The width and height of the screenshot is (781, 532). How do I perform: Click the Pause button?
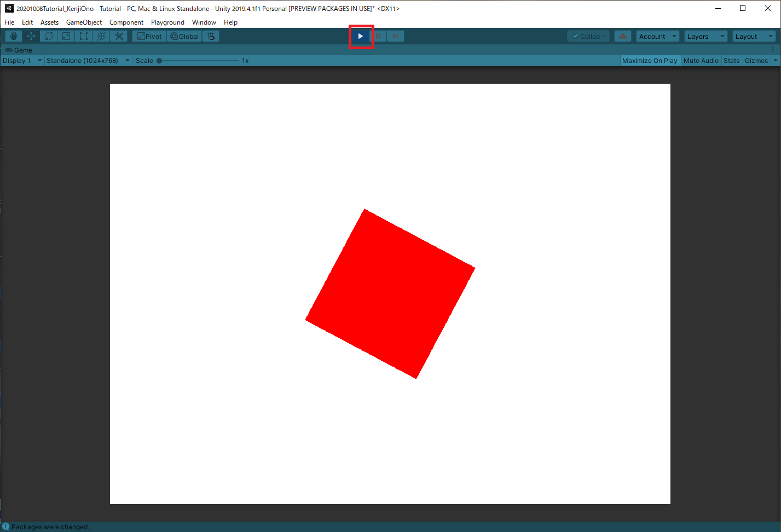coord(378,36)
